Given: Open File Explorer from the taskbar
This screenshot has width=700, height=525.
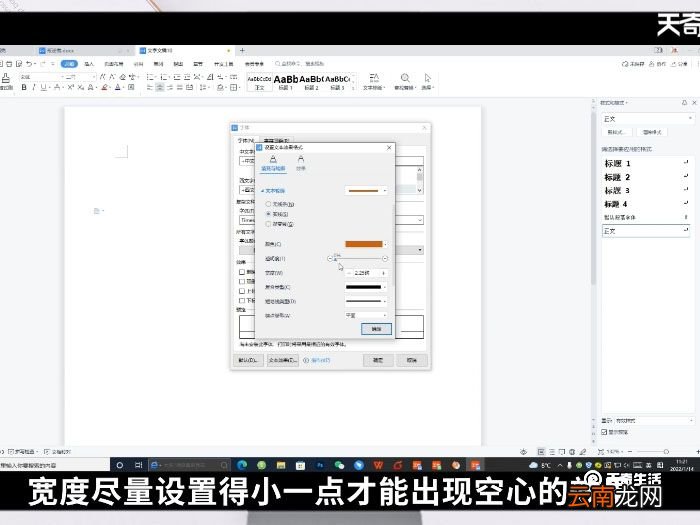Looking at the screenshot, I should (x=281, y=465).
